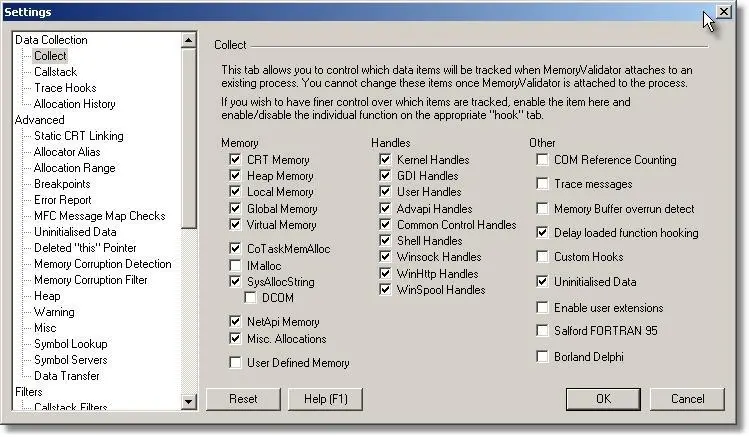Uncheck Local Memory
Viewport: 749px width, 437px height.
point(235,192)
